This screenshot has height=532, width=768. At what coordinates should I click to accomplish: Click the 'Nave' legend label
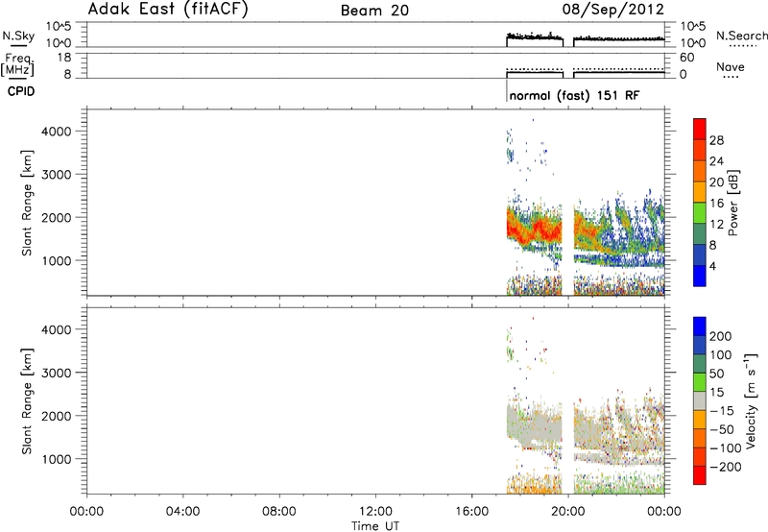coord(731,66)
